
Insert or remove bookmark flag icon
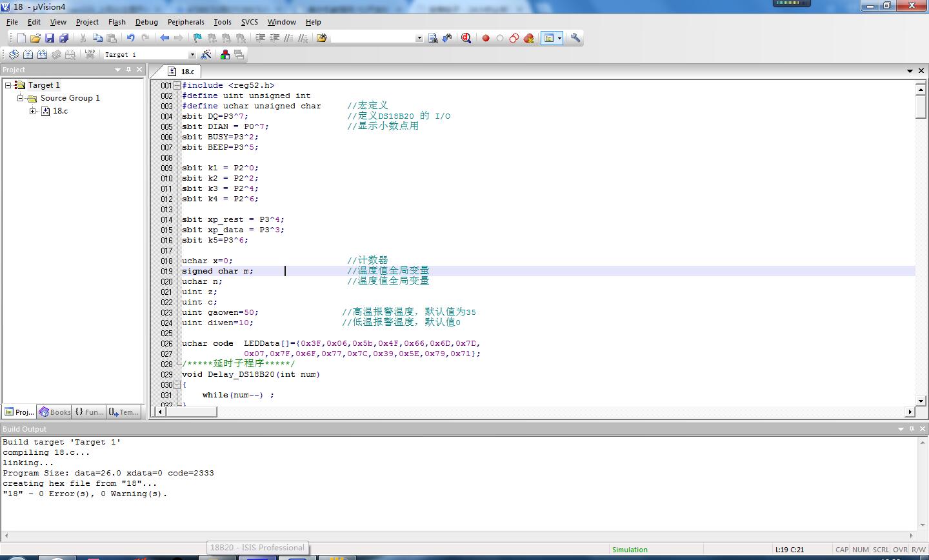(x=198, y=38)
